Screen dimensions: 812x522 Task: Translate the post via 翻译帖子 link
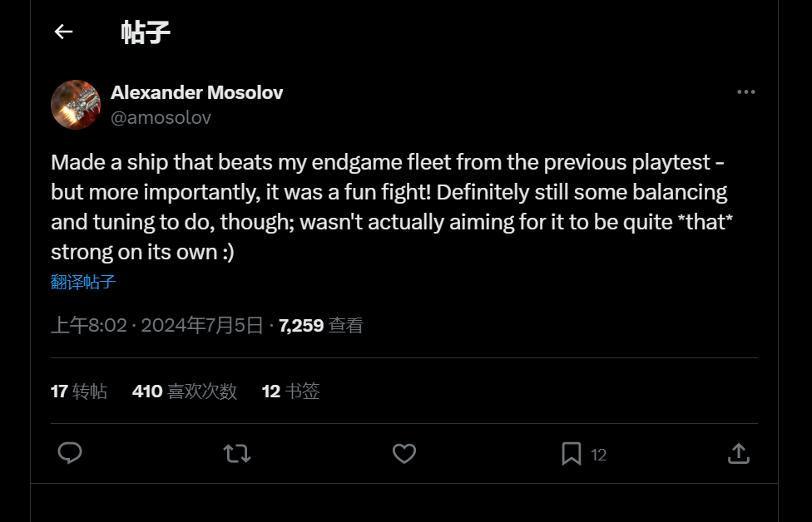83,282
